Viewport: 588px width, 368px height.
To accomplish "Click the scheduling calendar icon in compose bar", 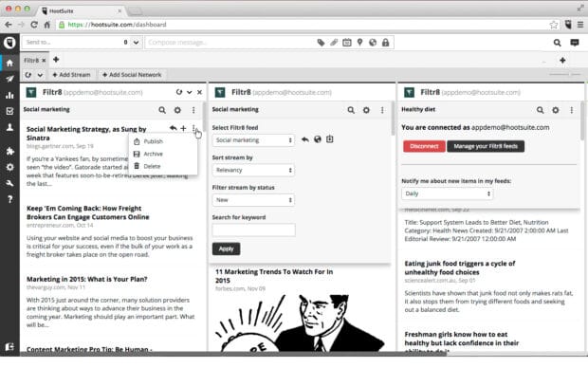I will [x=347, y=43].
